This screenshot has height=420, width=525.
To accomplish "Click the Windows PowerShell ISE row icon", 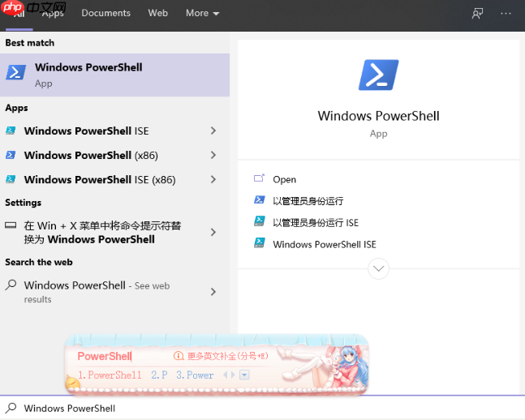I will (x=11, y=131).
